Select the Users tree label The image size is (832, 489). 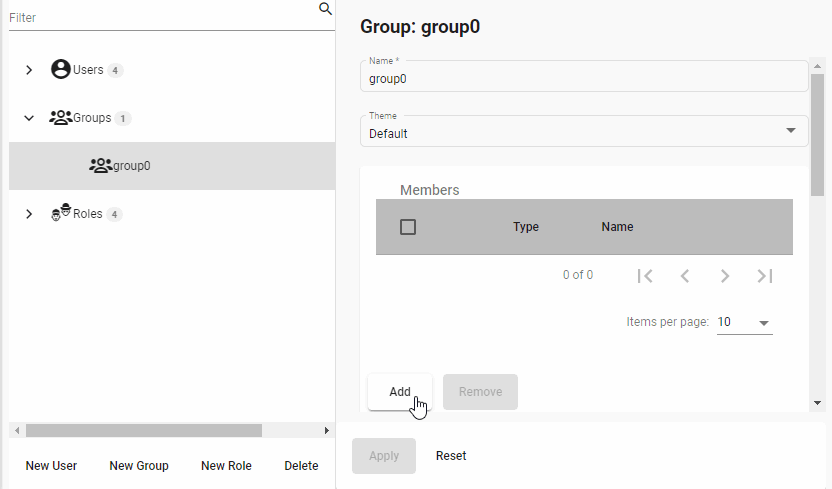[88, 70]
